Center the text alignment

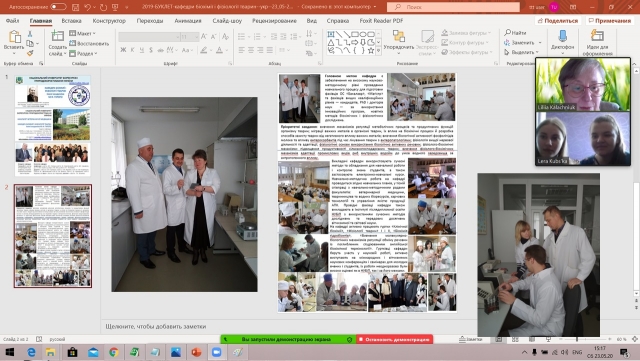[251, 50]
